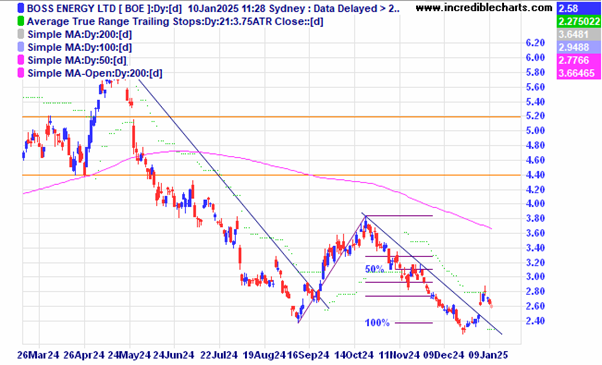602x365 pixels.
Task: Click the gray Simple MA 200 legend marker
Action: 20,35
